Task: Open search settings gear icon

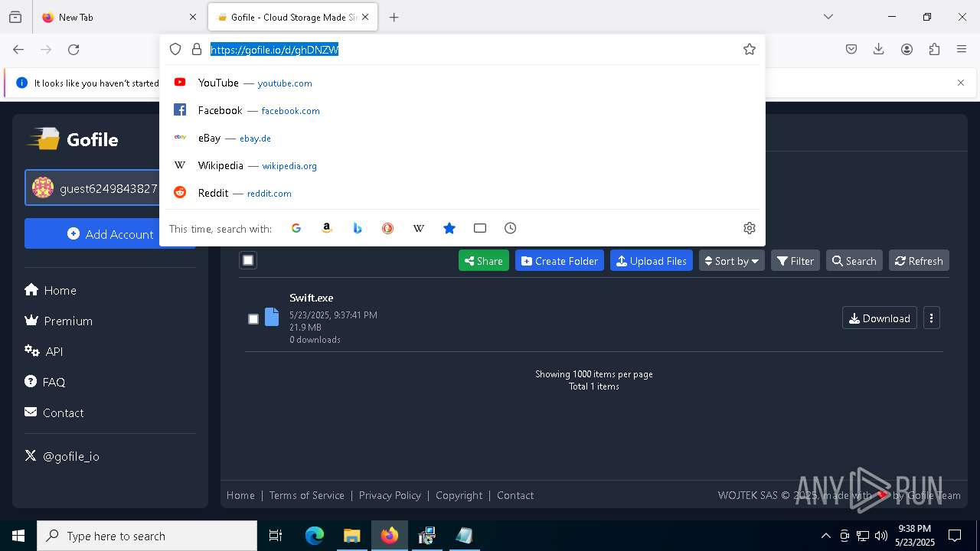Action: (x=750, y=228)
